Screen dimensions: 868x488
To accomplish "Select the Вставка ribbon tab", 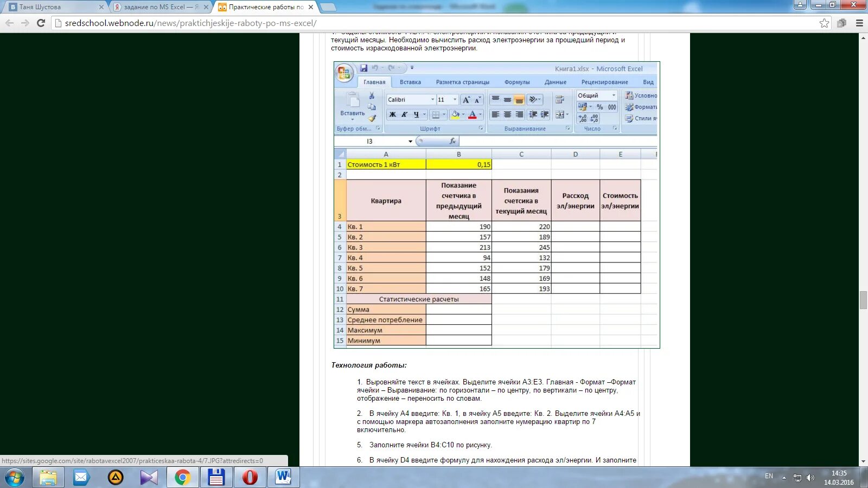I will pos(410,82).
